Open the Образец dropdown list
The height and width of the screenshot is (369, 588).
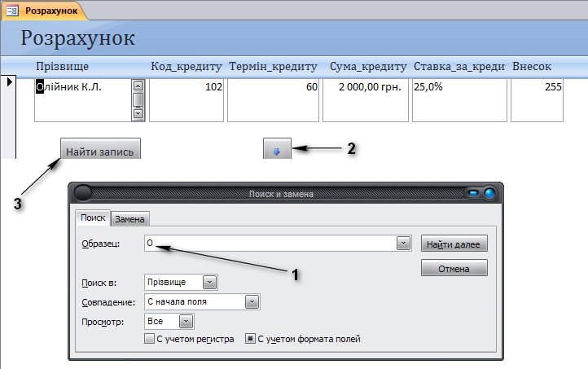pyautogui.click(x=403, y=244)
